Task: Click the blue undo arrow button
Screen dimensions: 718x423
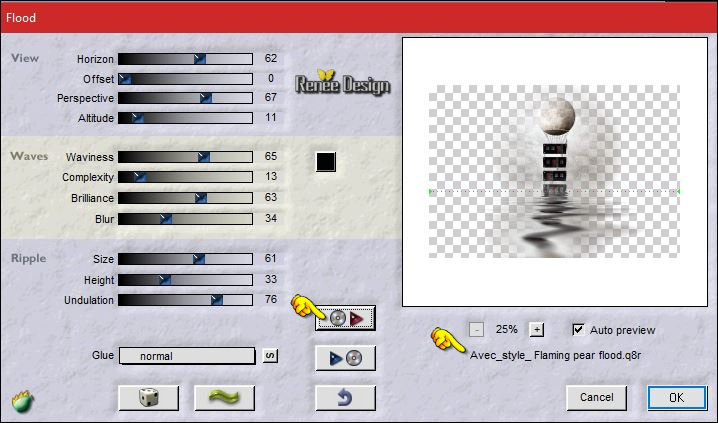Action: tap(345, 398)
